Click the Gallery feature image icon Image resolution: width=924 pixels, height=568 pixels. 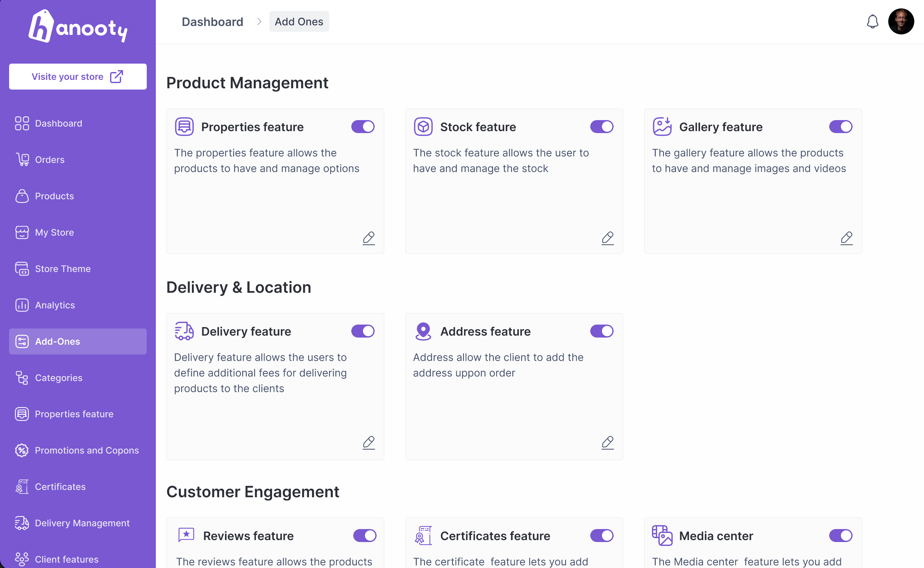(x=662, y=127)
